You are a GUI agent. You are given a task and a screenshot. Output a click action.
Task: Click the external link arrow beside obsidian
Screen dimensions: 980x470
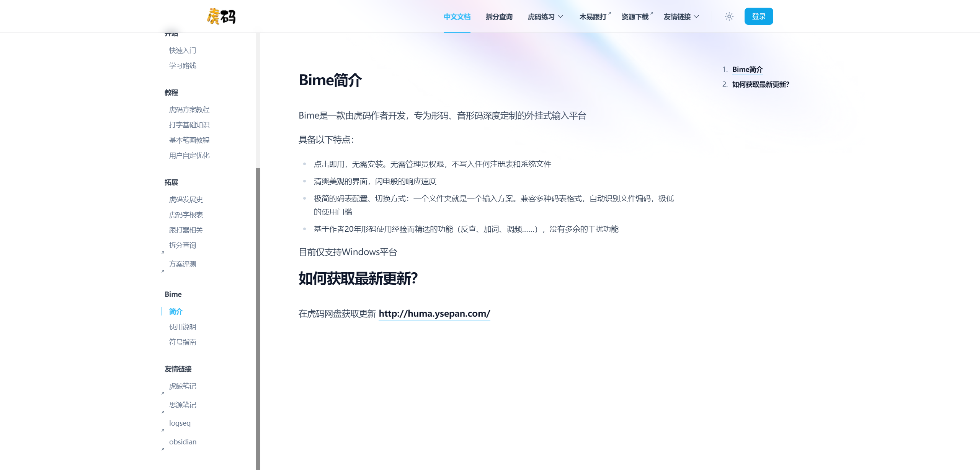point(163,449)
